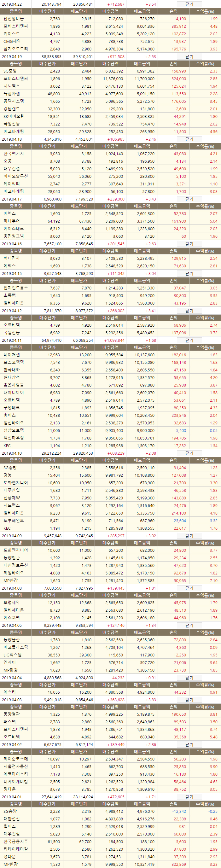Click 닫기 next to 2019.04.12
Screen dimensions: 221x868
(x=189, y=311)
